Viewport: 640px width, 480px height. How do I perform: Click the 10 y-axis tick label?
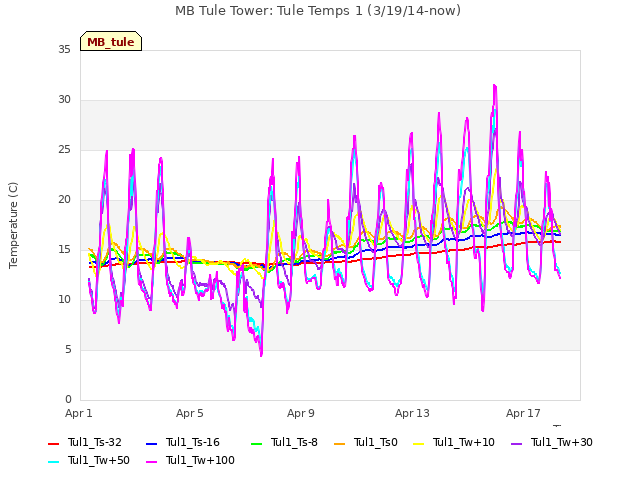(x=64, y=300)
